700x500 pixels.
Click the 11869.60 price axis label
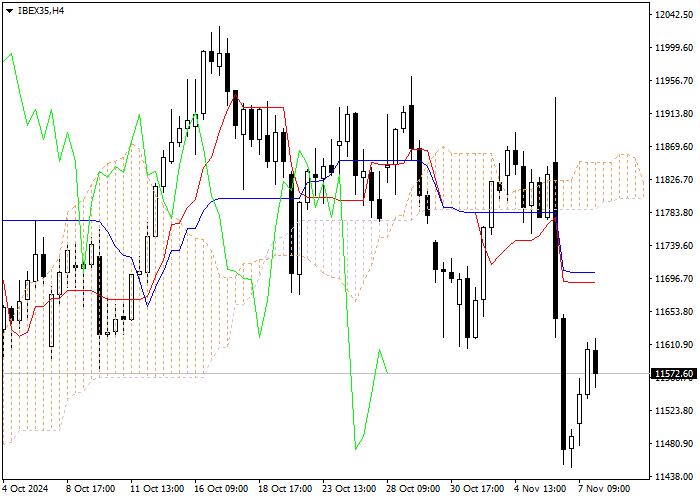pos(674,147)
